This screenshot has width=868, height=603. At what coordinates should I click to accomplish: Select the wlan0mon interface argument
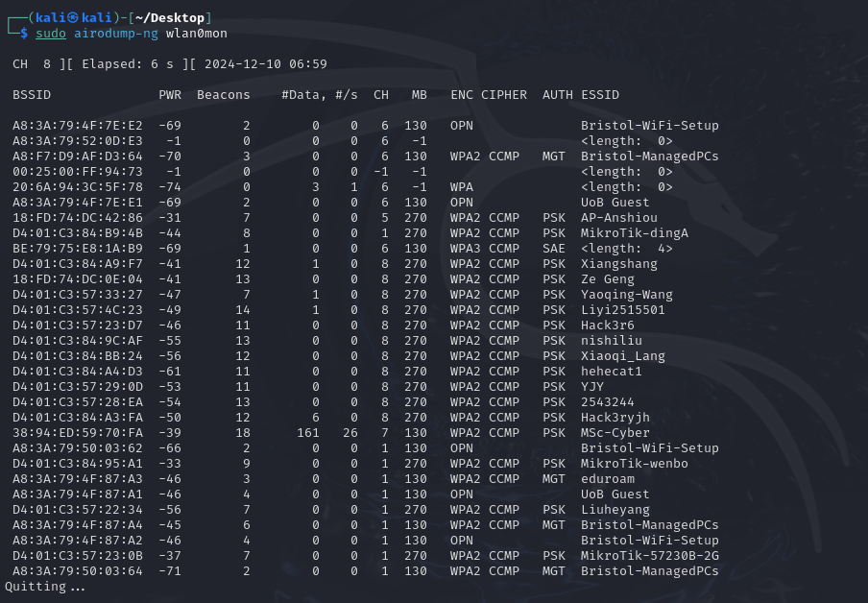click(197, 34)
